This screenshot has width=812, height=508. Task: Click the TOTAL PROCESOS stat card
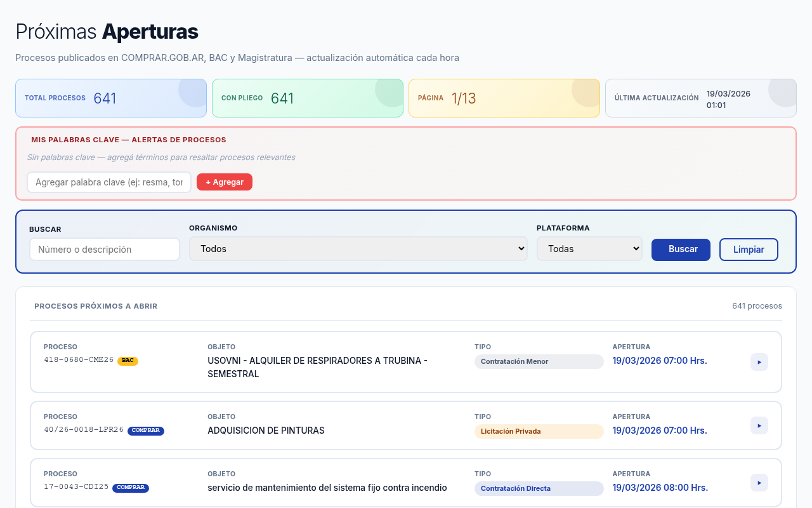pyautogui.click(x=111, y=98)
